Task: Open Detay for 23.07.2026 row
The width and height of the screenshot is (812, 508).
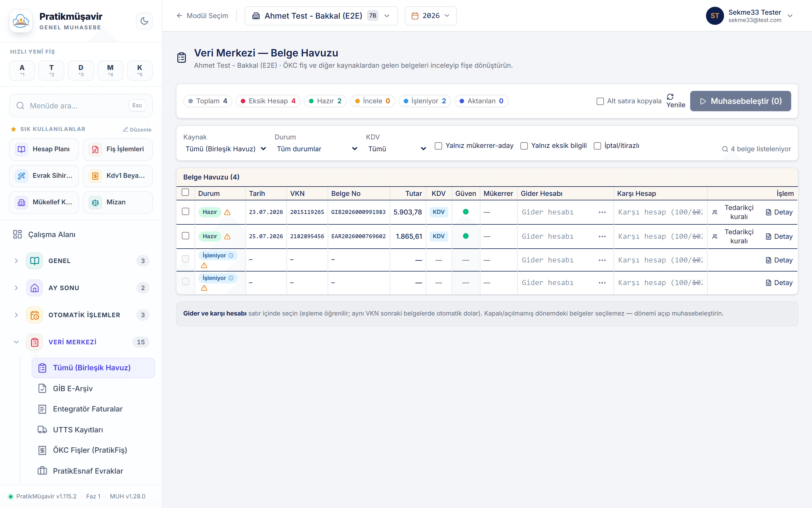Action: pos(779,212)
